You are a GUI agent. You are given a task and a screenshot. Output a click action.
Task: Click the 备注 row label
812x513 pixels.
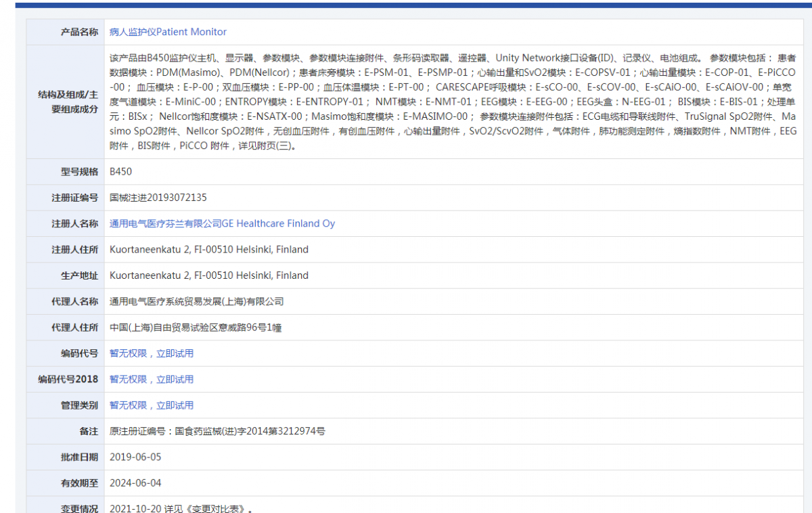[x=89, y=431]
